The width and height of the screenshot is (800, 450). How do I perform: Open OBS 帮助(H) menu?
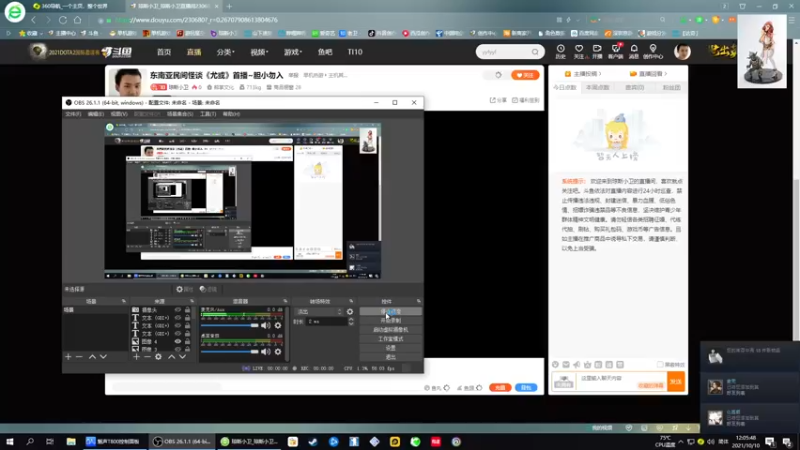coord(231,114)
